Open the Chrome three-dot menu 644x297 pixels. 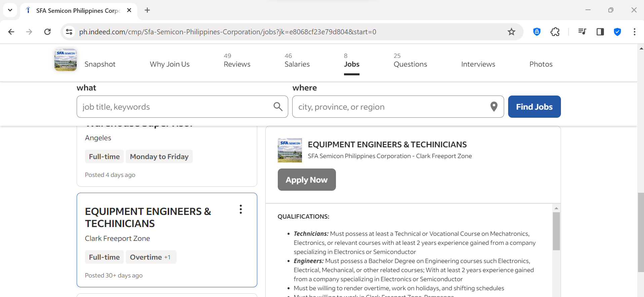pos(634,32)
